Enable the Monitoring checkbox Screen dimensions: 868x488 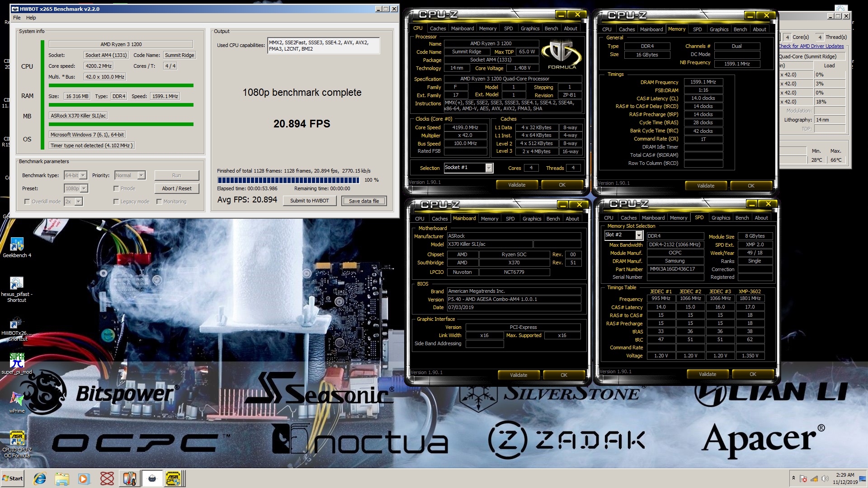(x=159, y=202)
